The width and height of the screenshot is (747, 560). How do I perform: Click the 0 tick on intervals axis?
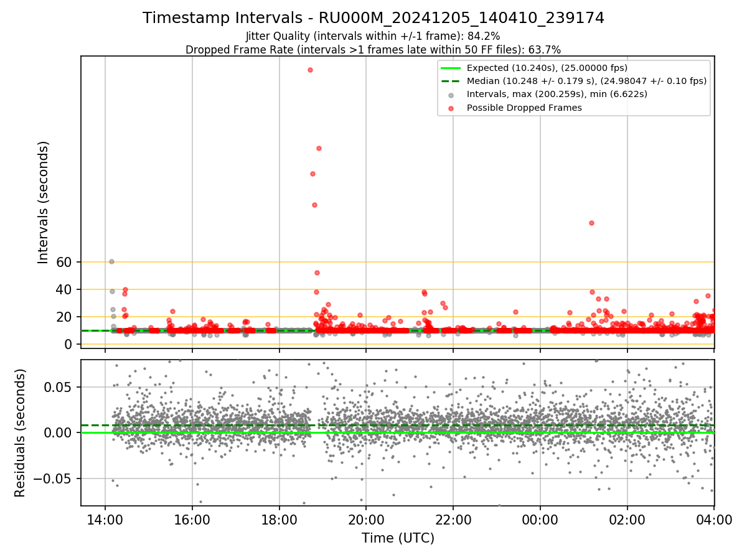[x=69, y=344]
